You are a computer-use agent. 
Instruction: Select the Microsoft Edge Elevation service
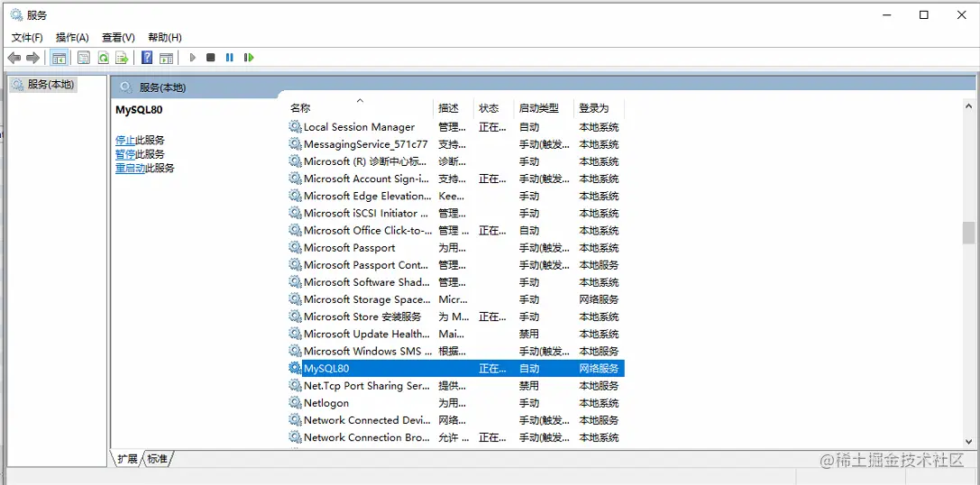click(x=368, y=196)
